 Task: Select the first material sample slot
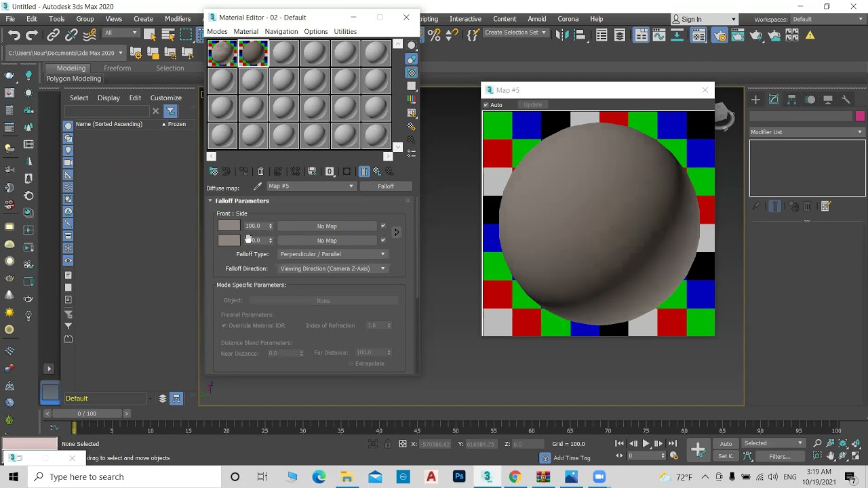pos(222,54)
